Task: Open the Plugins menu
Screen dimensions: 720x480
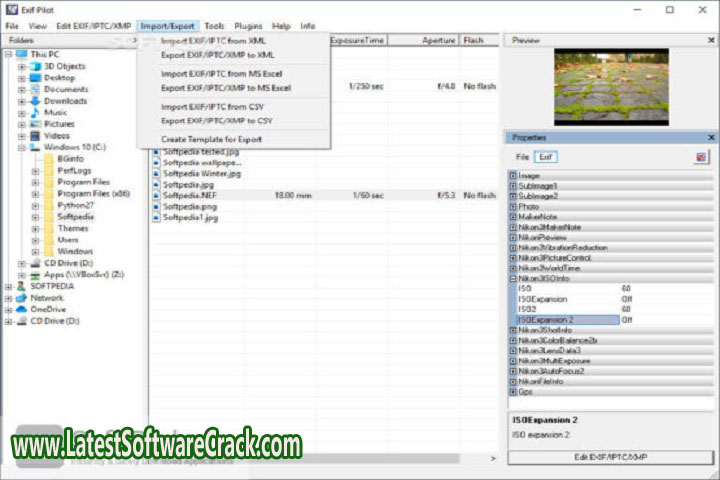Action: tap(248, 25)
